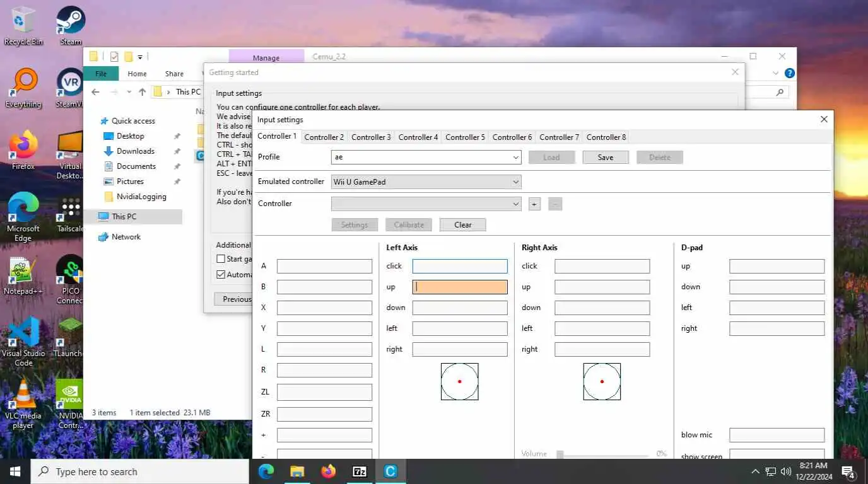
Task: Switch to Controller 8 tab
Action: point(606,137)
